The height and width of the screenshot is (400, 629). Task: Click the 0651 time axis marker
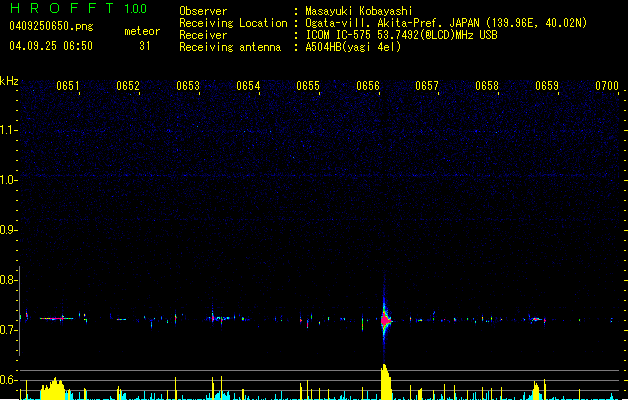67,86
